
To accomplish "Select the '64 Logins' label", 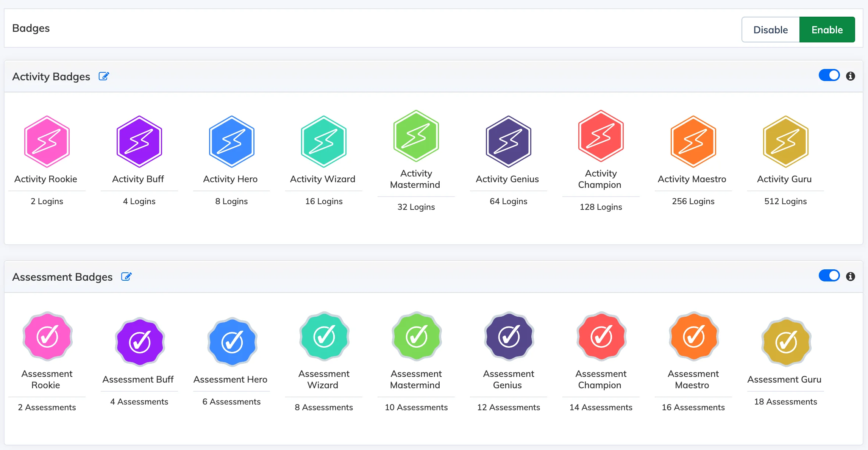I will coord(509,201).
